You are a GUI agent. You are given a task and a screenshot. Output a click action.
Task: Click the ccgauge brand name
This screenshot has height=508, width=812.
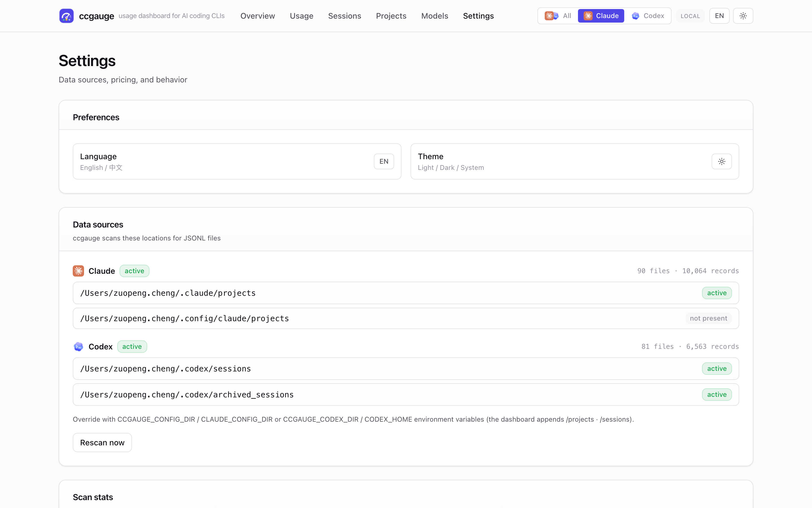pos(96,16)
